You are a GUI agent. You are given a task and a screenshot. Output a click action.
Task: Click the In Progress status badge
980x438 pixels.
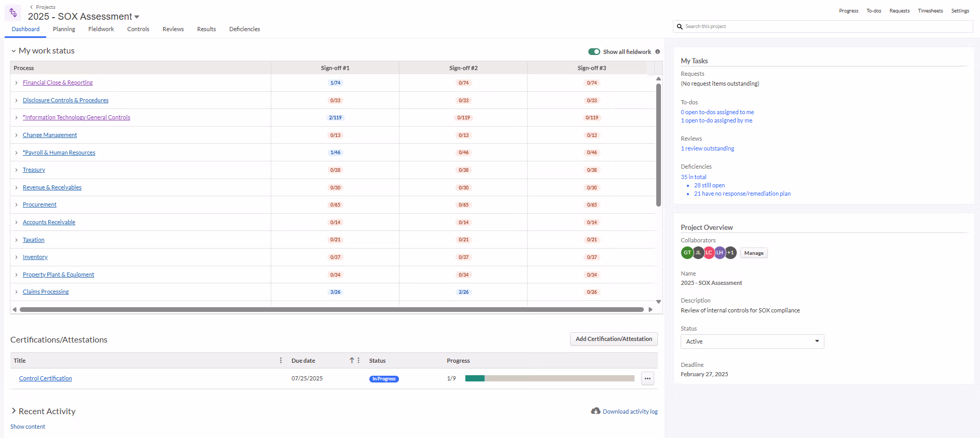384,379
